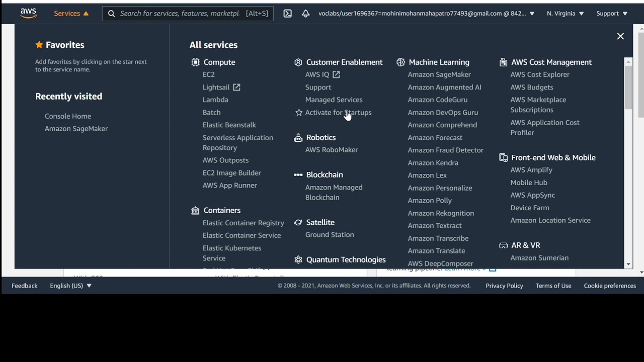
Task: Open Privacy Policy link
Action: (504, 286)
